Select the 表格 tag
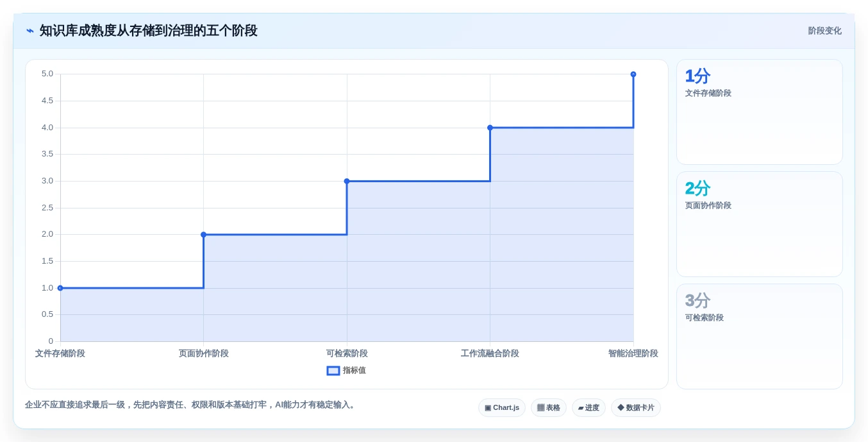Viewport: 868px width, 442px height. click(549, 407)
